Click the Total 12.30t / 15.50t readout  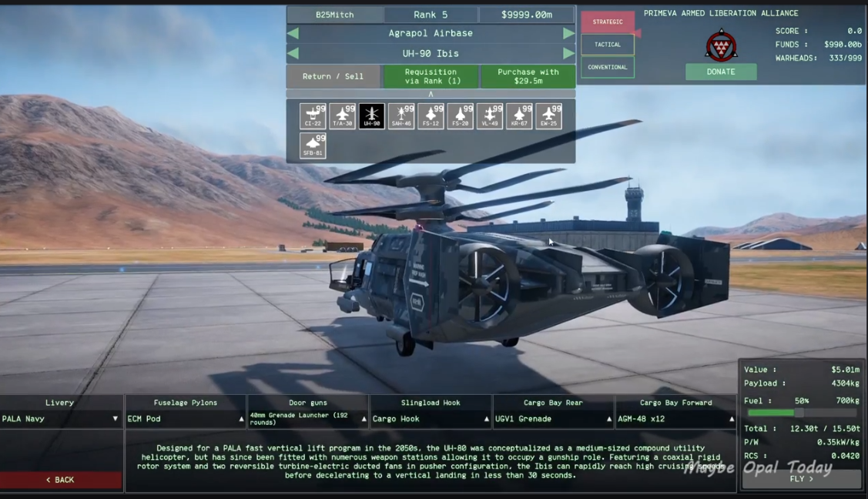pos(802,428)
